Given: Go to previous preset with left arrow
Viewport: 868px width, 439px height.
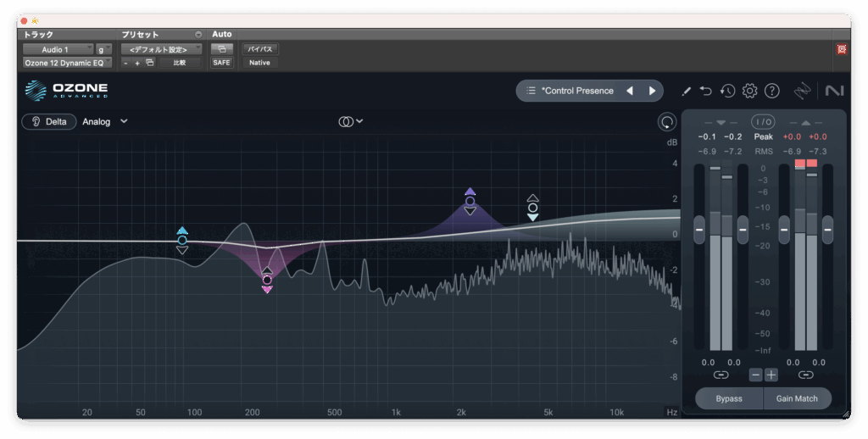Looking at the screenshot, I should (630, 91).
